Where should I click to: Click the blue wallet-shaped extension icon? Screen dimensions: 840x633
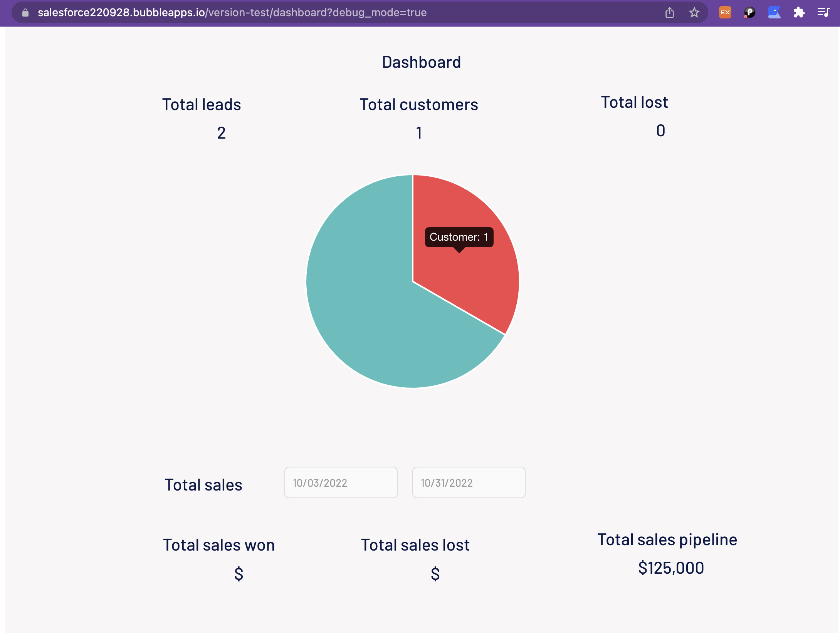(x=774, y=13)
